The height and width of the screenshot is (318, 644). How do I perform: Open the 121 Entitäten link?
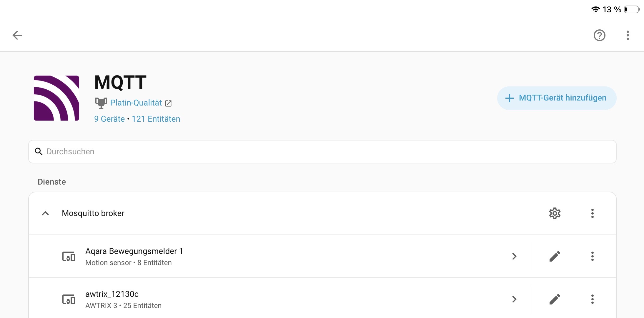point(156,119)
